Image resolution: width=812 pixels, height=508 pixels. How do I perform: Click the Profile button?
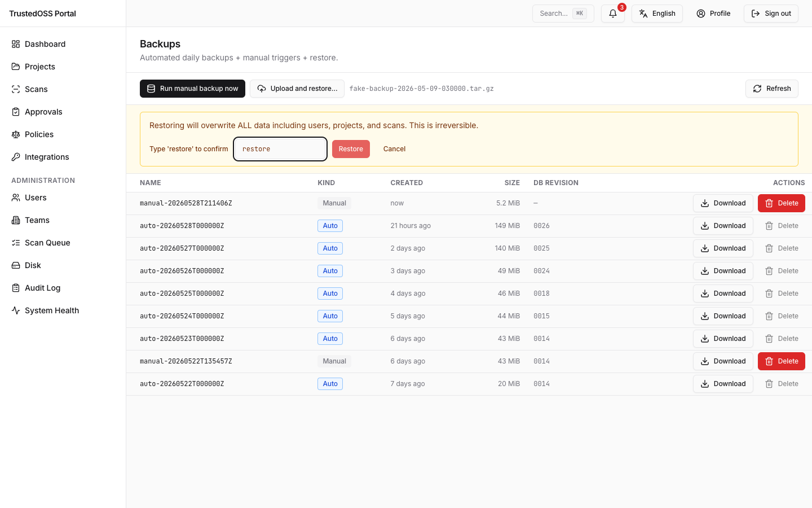point(713,14)
